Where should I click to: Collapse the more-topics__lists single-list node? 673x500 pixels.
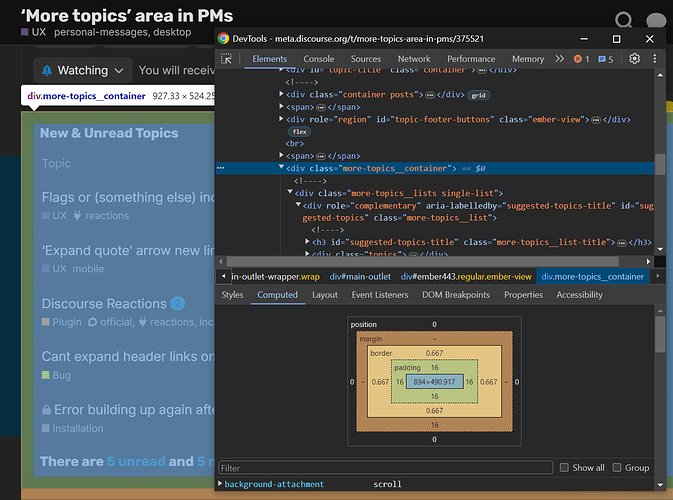click(290, 192)
